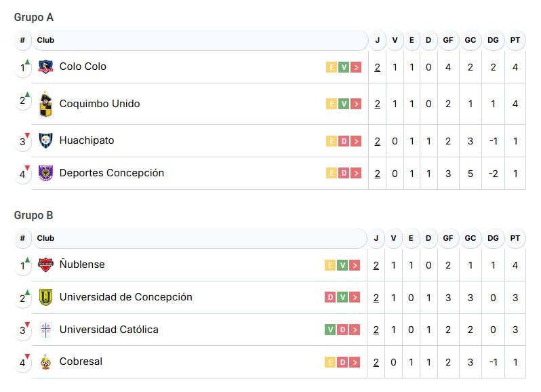Open Universidad Católica's matches played link

pos(376,330)
